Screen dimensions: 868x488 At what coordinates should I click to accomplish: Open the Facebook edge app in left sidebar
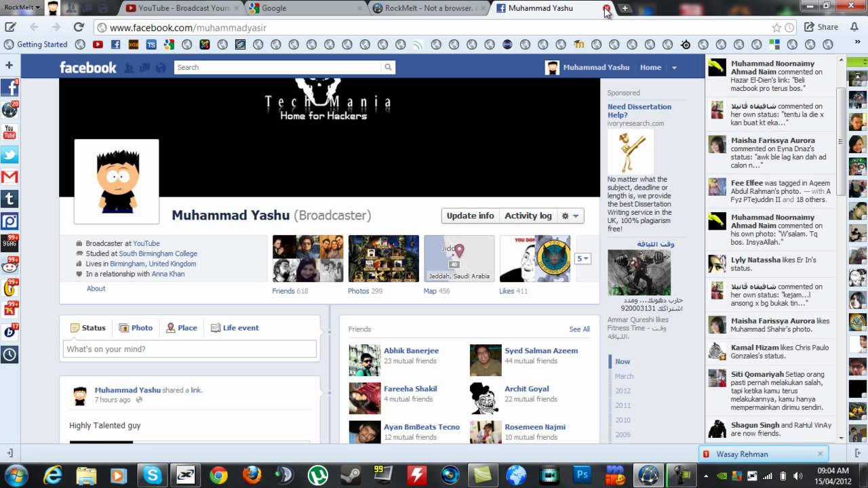[9, 88]
